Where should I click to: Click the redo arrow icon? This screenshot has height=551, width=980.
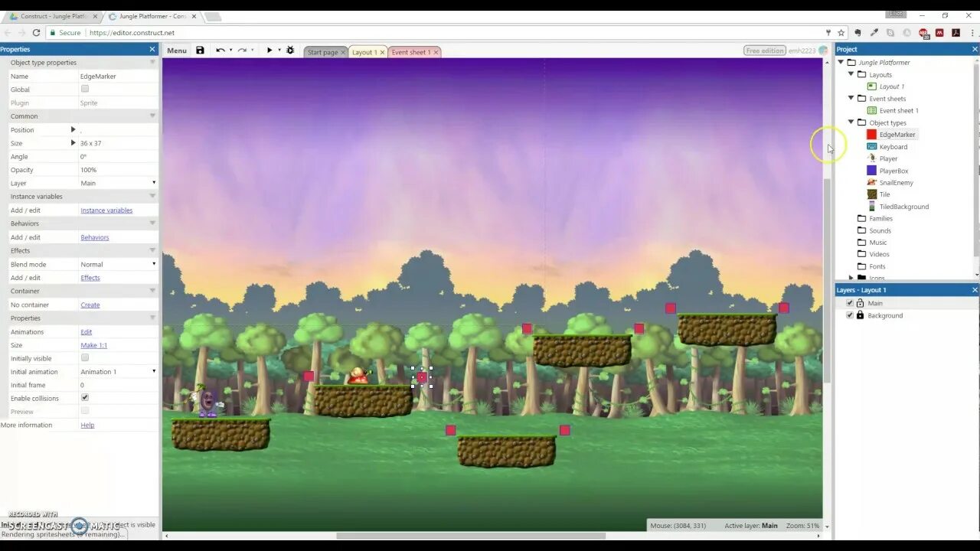coord(242,51)
